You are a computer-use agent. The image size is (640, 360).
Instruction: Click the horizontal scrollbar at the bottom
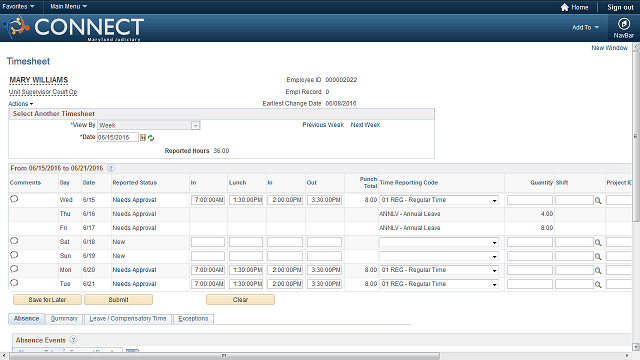tap(224, 356)
